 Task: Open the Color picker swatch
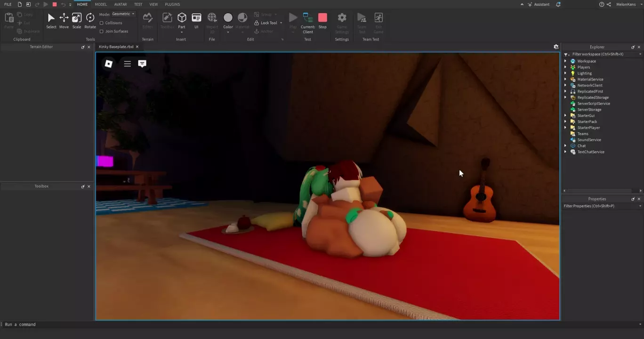tap(228, 18)
